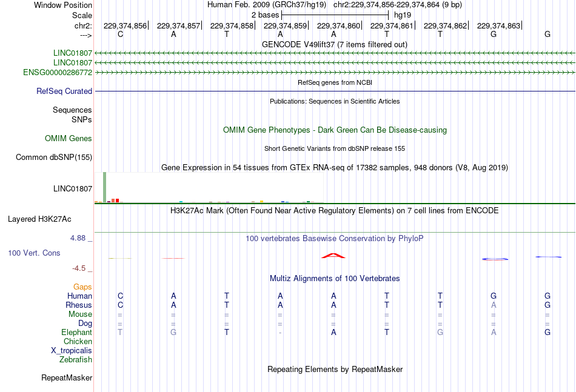Click '100 vertebrates Basewise Conservation by PhyloP' title
Screen dimensions: 576x392
(x=335, y=239)
